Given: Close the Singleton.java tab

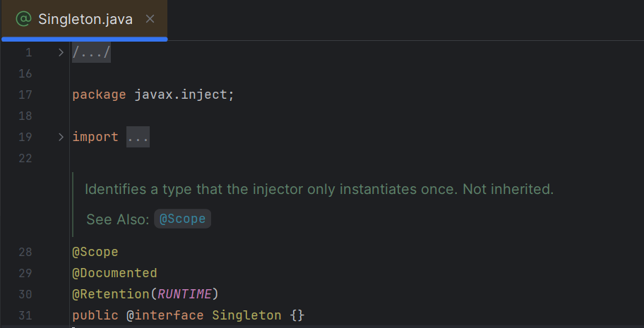Looking at the screenshot, I should click(x=150, y=19).
